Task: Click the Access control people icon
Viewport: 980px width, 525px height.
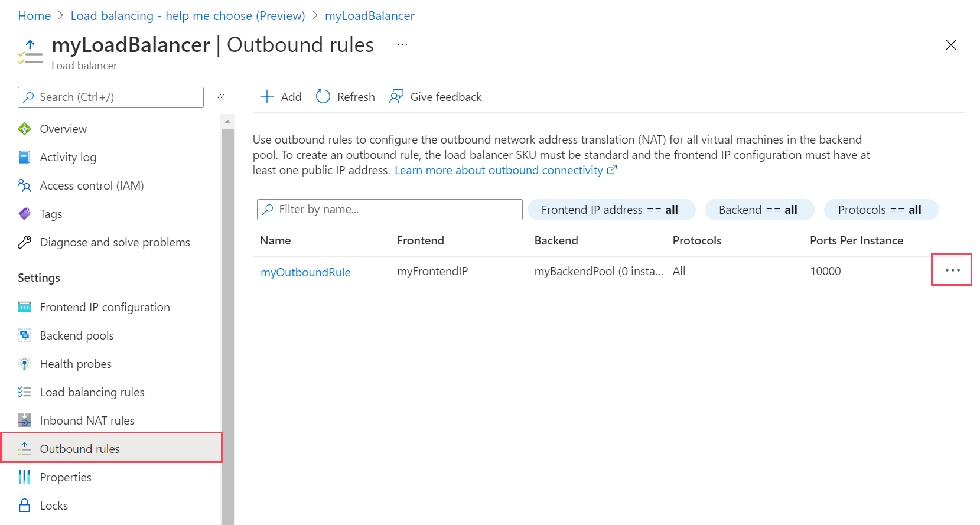Action: pyautogui.click(x=24, y=185)
